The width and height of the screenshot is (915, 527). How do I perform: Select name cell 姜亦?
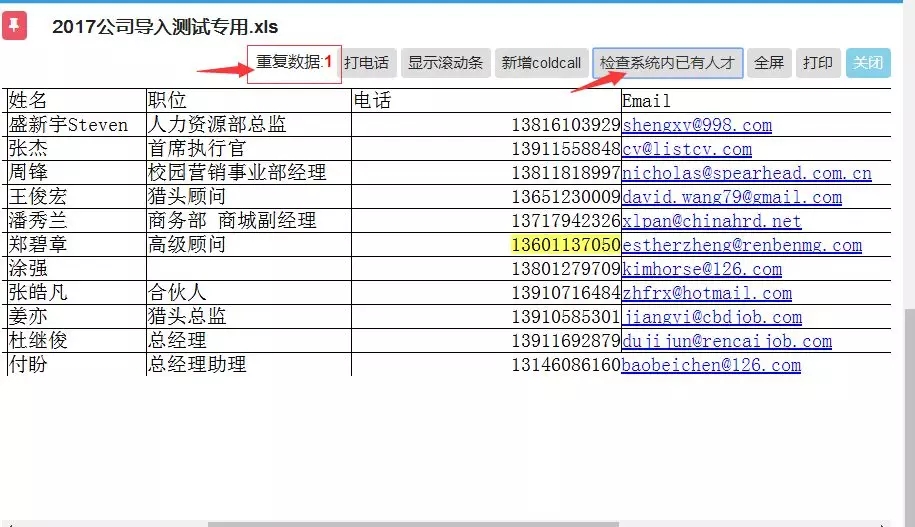[x=76, y=316]
